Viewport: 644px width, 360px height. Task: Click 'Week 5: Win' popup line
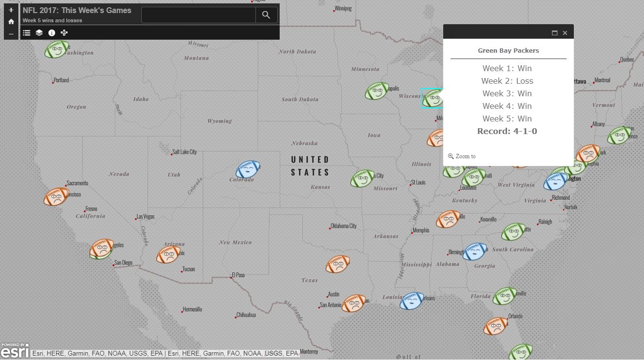pos(507,119)
